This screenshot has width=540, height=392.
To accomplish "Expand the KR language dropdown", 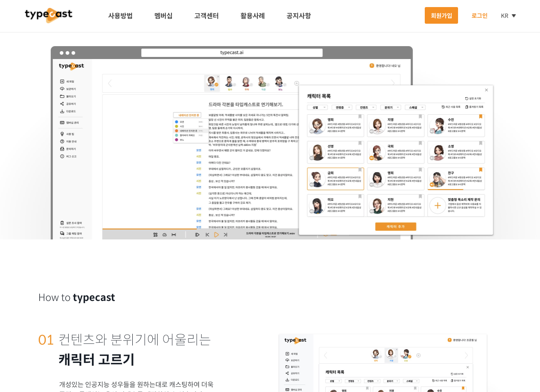I will tap(508, 16).
